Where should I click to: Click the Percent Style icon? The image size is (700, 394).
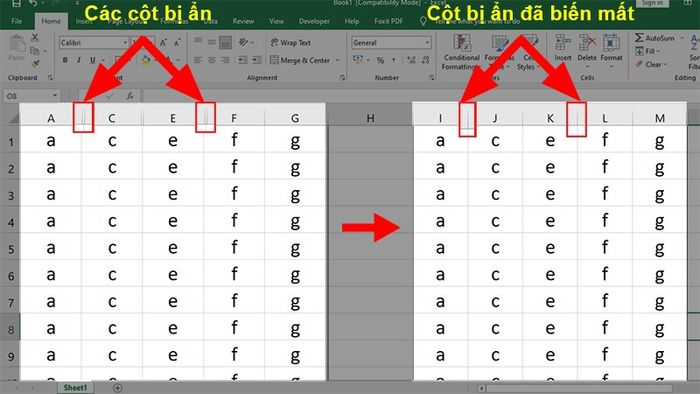[x=380, y=60]
